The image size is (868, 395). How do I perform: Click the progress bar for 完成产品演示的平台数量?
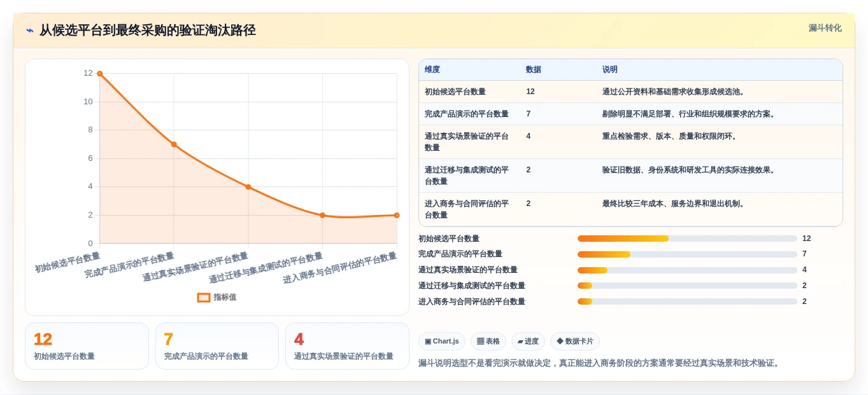[687, 254]
